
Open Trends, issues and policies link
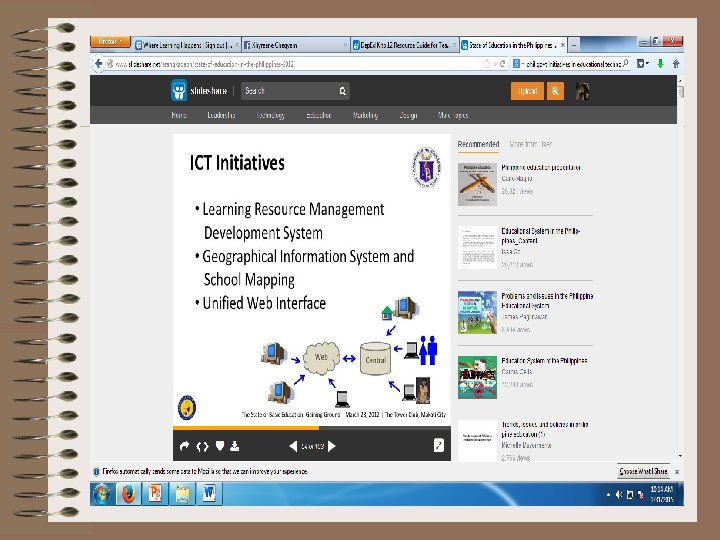tap(545, 429)
